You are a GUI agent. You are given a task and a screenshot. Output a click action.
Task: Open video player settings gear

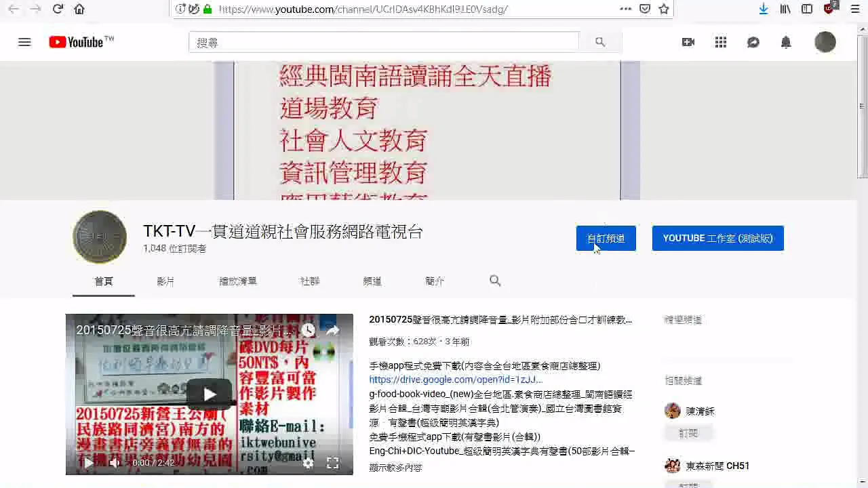click(x=308, y=463)
